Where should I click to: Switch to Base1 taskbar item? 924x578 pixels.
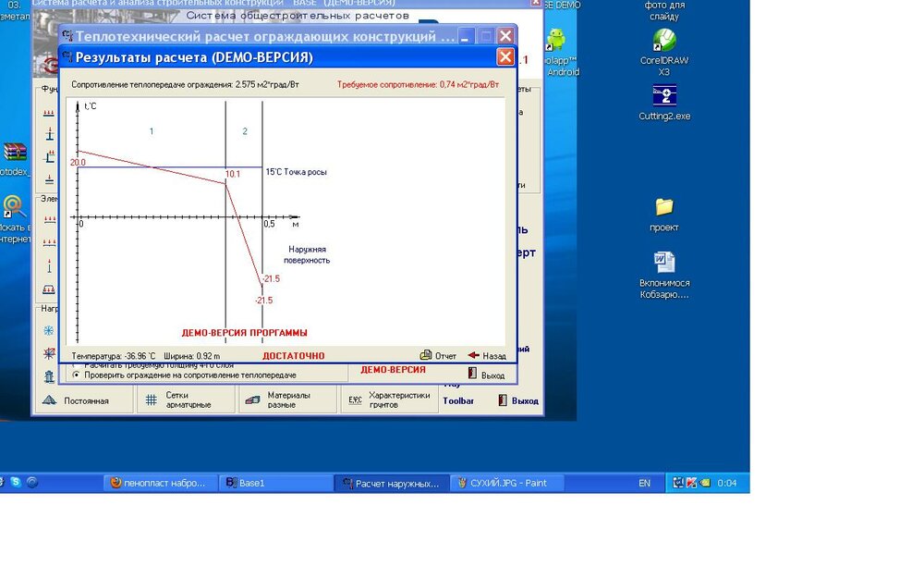click(275, 483)
